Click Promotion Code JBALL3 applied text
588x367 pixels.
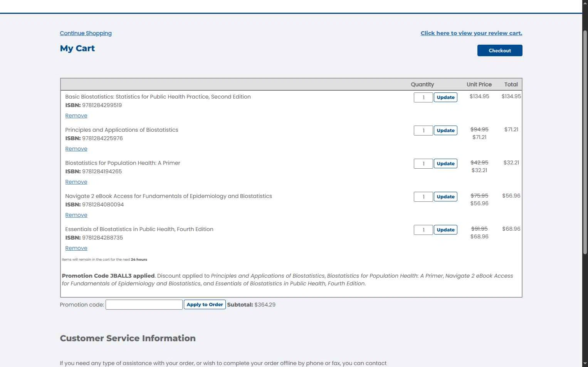pos(108,276)
